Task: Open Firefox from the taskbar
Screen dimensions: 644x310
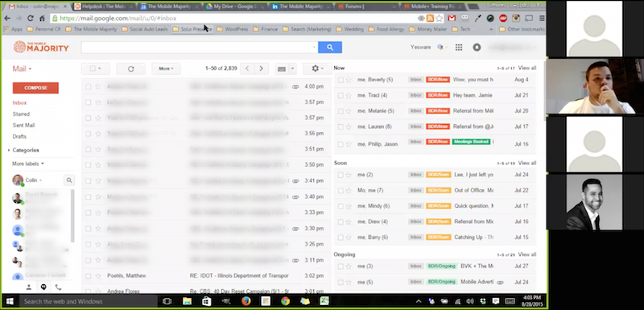Action: click(246, 301)
